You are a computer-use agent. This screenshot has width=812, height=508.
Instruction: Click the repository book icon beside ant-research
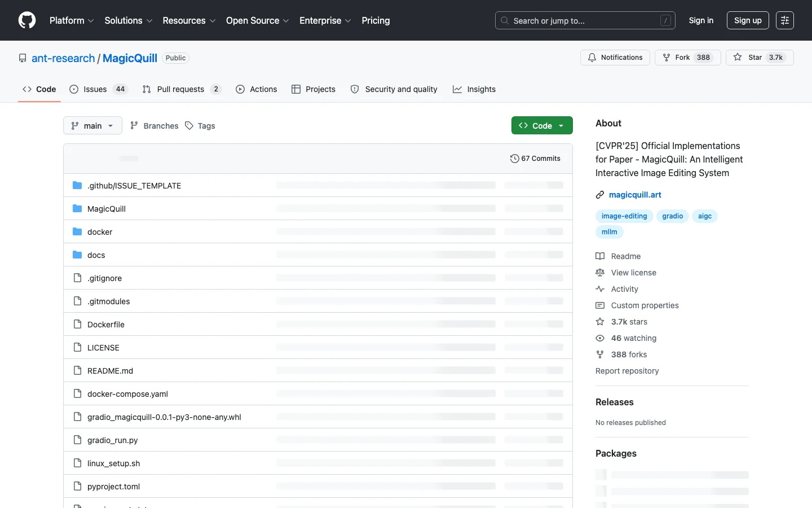[x=23, y=58]
